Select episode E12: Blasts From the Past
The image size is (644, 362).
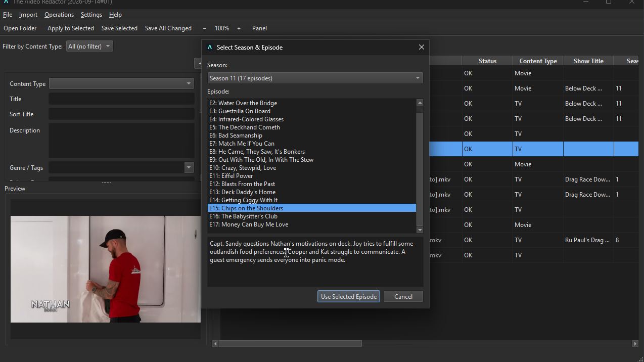(x=311, y=184)
